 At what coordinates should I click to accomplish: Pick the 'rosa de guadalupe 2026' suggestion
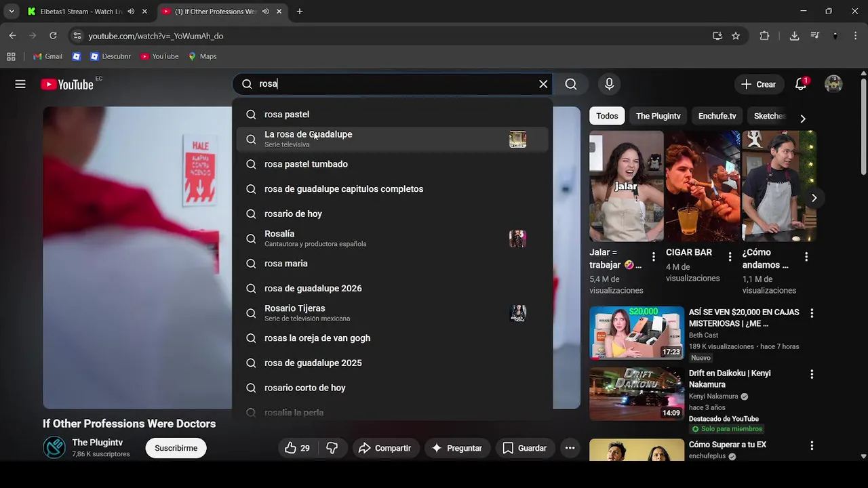click(x=393, y=288)
